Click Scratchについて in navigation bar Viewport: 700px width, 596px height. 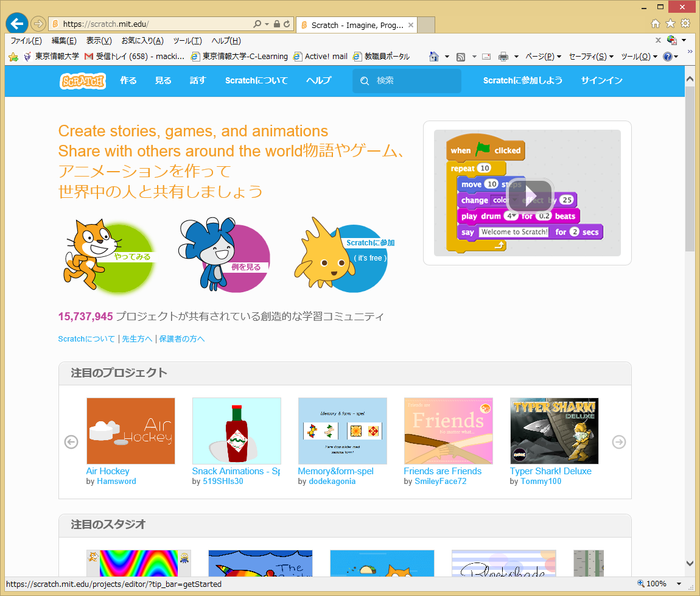coord(257,81)
